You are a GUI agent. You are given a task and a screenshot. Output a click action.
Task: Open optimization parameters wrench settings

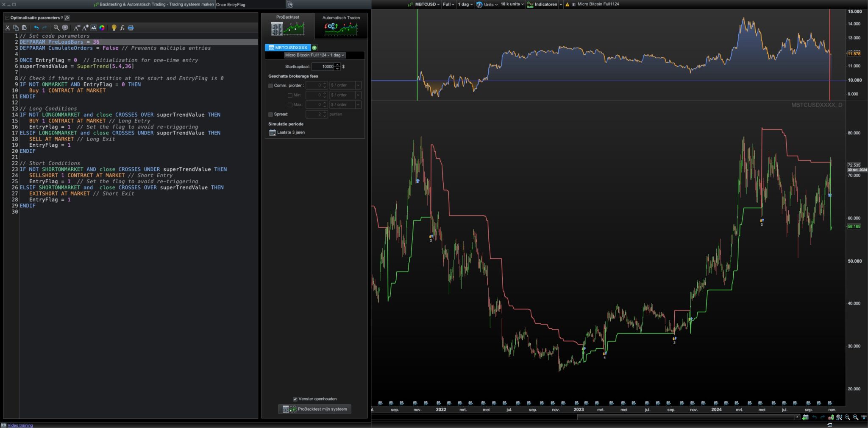point(67,17)
